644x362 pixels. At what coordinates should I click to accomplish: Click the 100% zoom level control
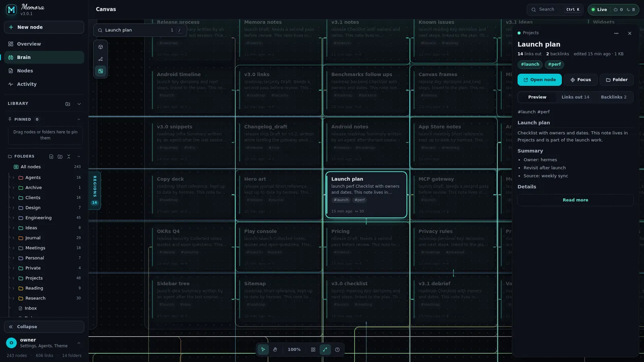click(294, 350)
